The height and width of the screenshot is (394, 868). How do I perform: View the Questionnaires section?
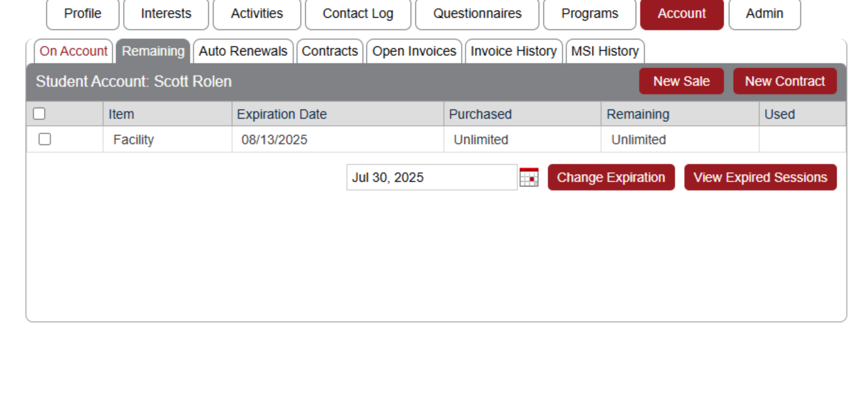point(477,14)
